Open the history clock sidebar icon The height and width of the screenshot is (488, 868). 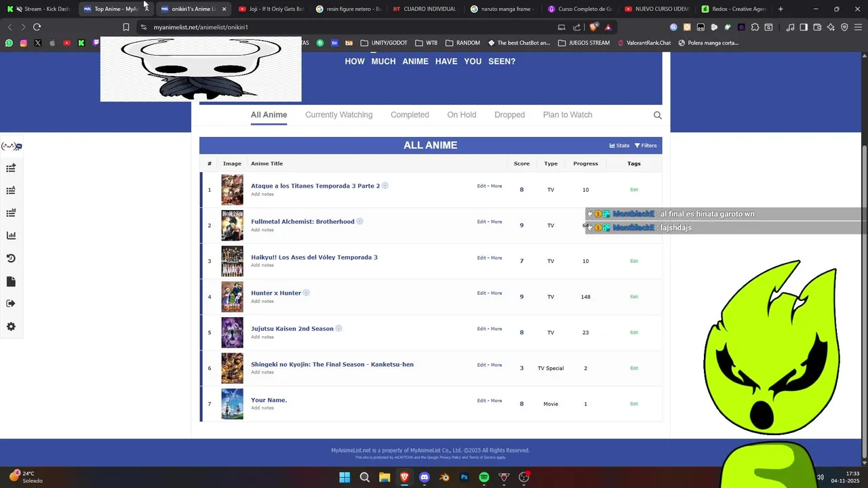point(11,258)
